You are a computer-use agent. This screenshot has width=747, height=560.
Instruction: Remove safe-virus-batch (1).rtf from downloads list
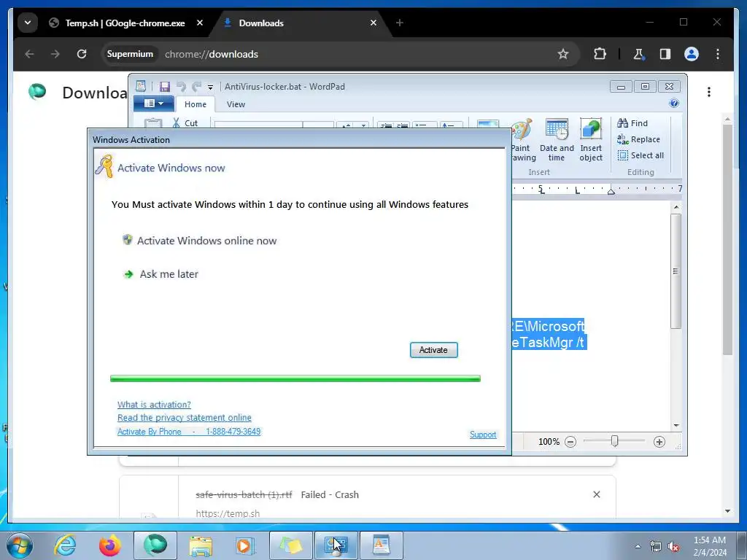coord(597,494)
